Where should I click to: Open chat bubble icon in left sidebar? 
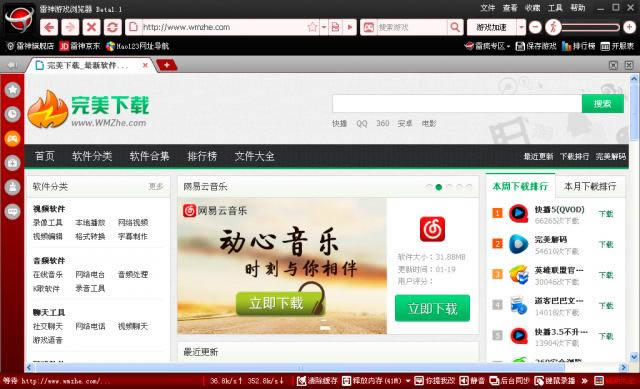coord(13,211)
